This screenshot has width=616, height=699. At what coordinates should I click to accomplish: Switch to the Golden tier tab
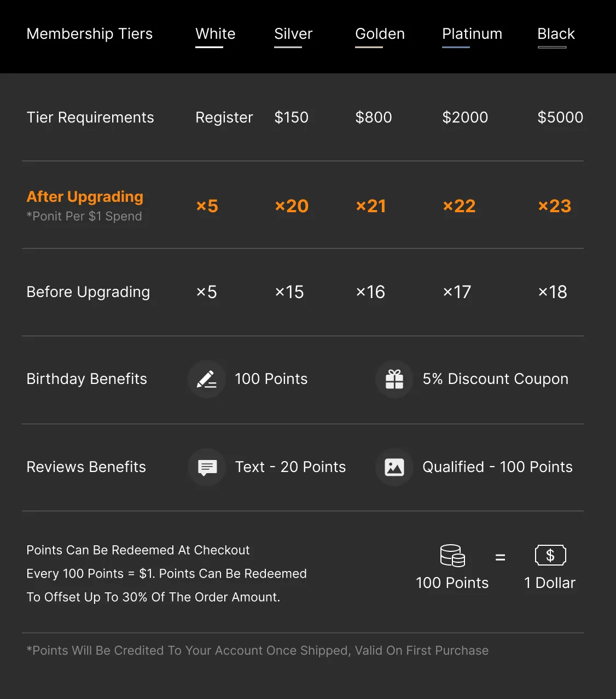[380, 34]
